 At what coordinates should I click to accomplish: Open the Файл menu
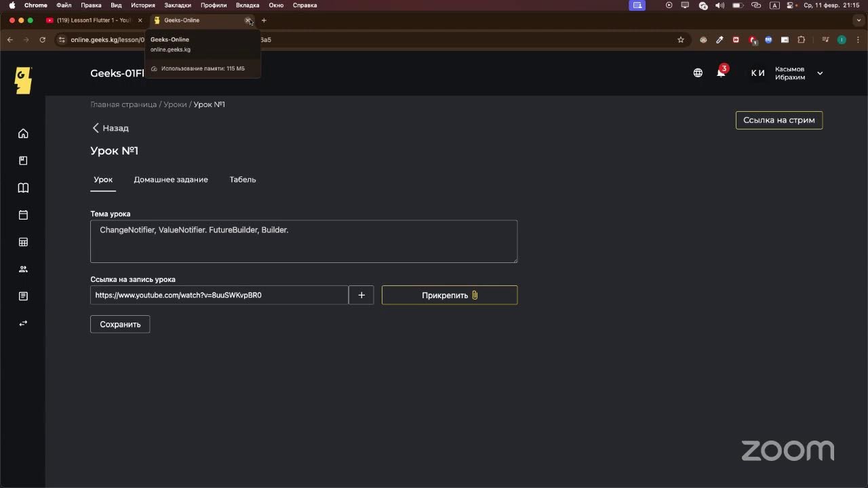[x=64, y=5]
